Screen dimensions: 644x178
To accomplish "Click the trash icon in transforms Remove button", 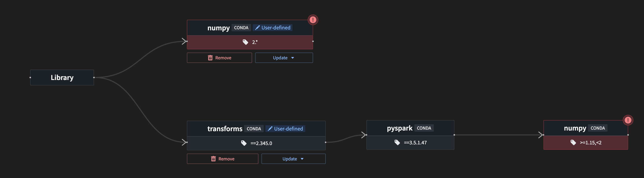I will [x=214, y=158].
